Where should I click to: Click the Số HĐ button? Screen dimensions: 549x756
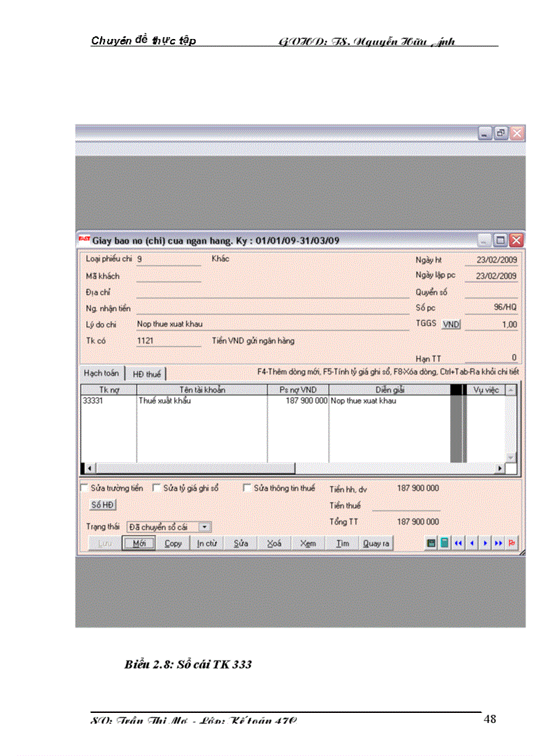pyautogui.click(x=102, y=505)
